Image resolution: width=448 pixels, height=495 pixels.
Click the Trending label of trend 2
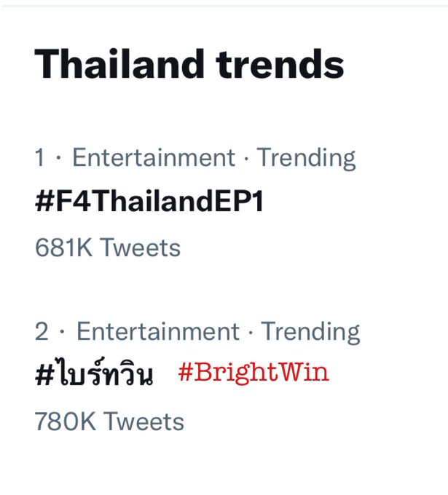(x=310, y=333)
